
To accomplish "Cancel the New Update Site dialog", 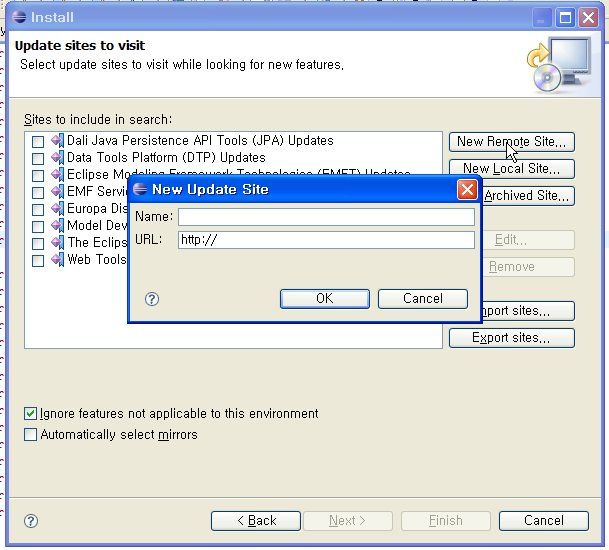I will click(x=423, y=299).
